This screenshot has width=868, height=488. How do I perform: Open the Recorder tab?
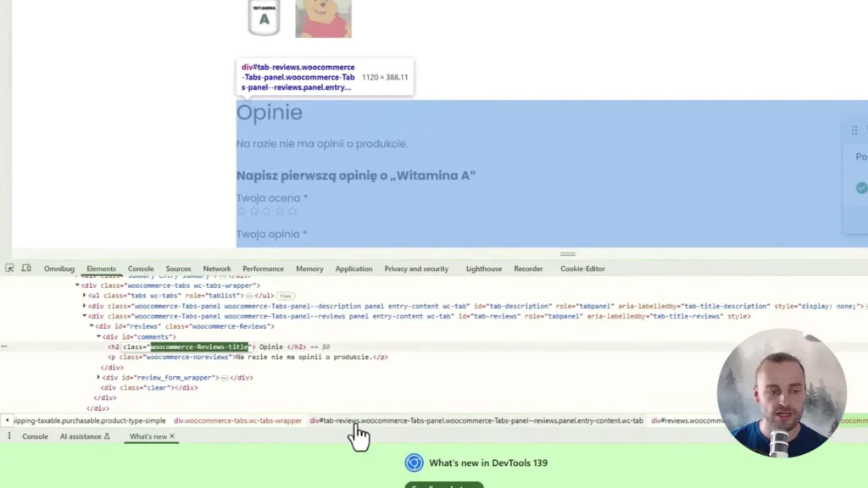click(x=528, y=269)
